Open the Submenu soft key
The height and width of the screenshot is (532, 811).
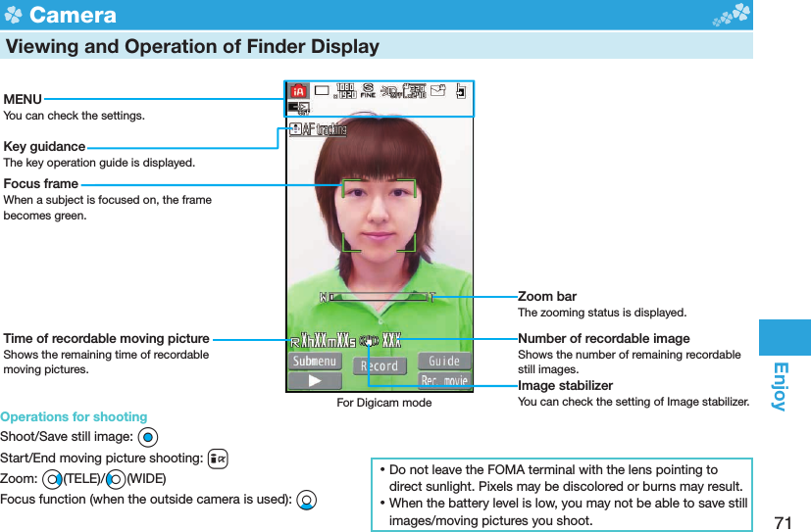(315, 361)
